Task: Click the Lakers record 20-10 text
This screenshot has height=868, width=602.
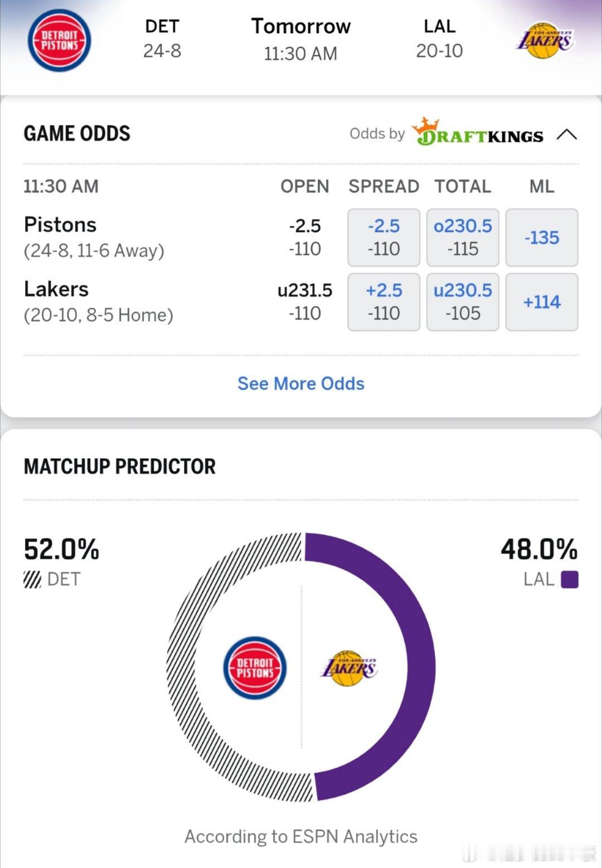Action: pos(440,51)
